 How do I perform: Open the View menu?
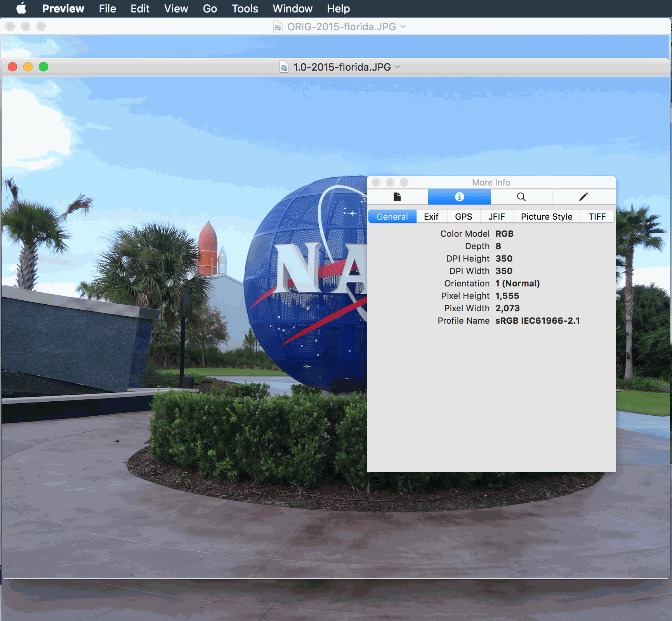coord(176,9)
